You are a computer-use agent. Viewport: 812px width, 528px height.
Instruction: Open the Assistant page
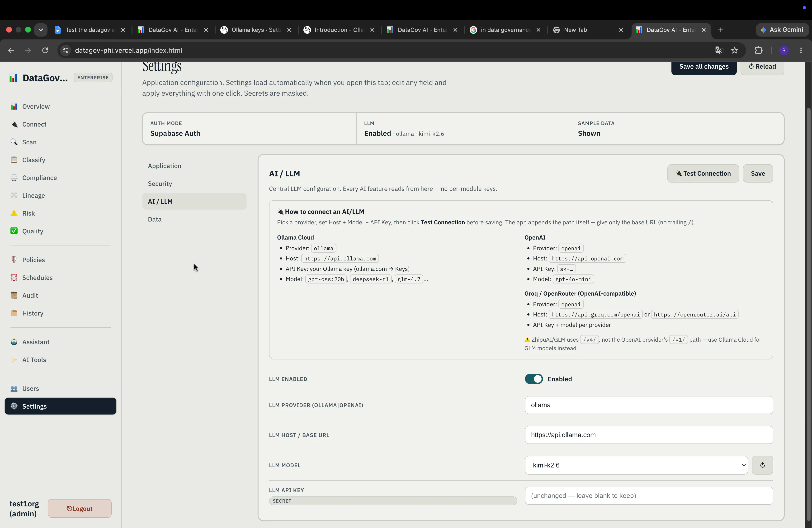[x=60, y=342]
